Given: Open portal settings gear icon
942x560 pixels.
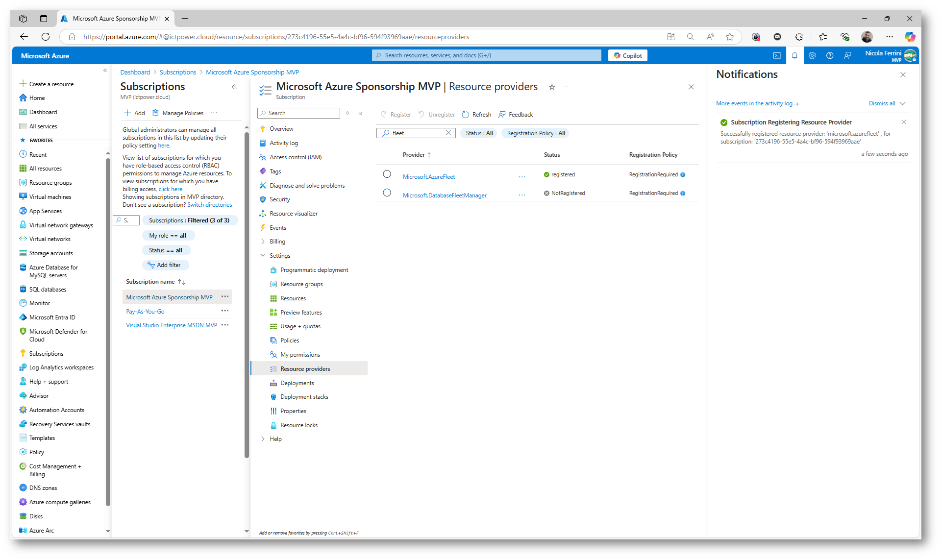Looking at the screenshot, I should click(x=812, y=55).
